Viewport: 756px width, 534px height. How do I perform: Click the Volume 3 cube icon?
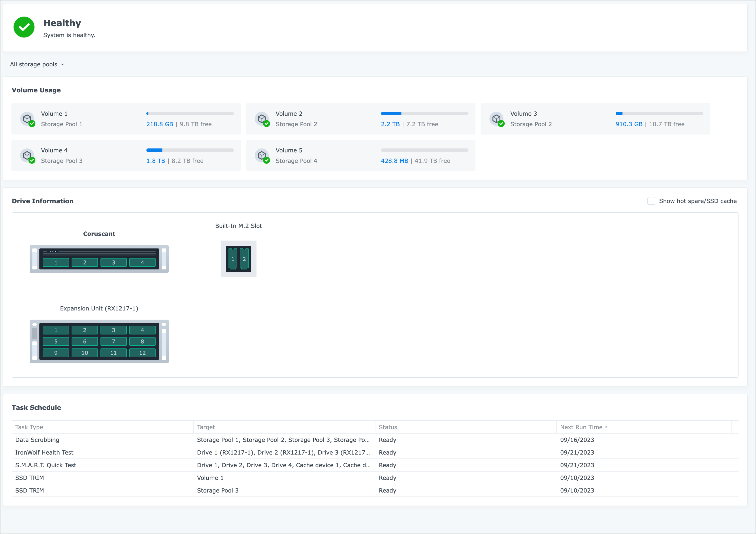(497, 119)
